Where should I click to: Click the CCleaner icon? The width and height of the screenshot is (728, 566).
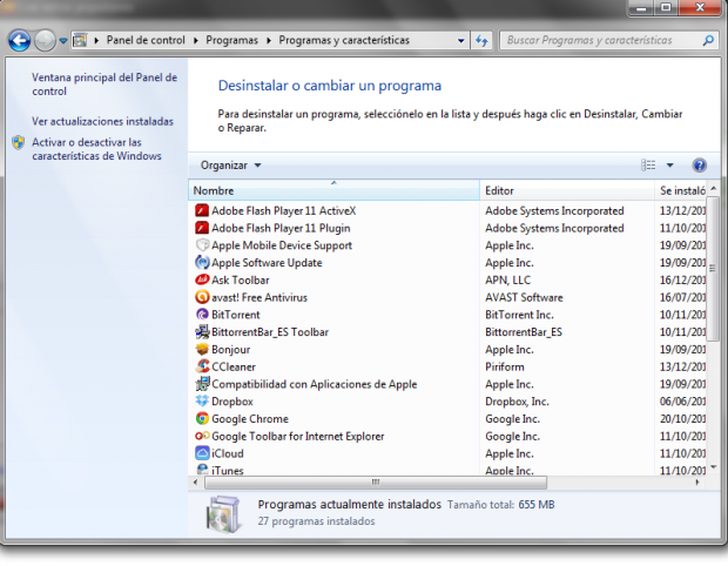[x=202, y=367]
